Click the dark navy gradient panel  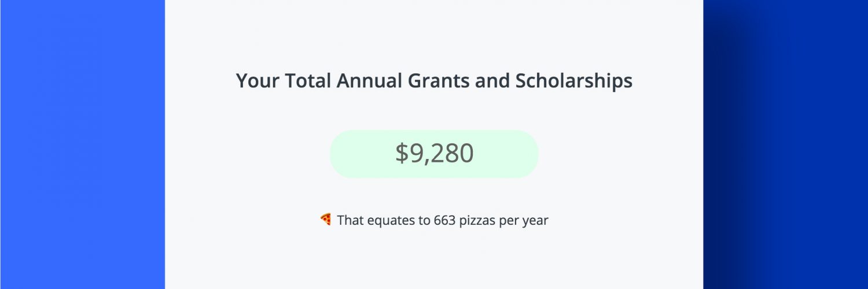(x=786, y=144)
